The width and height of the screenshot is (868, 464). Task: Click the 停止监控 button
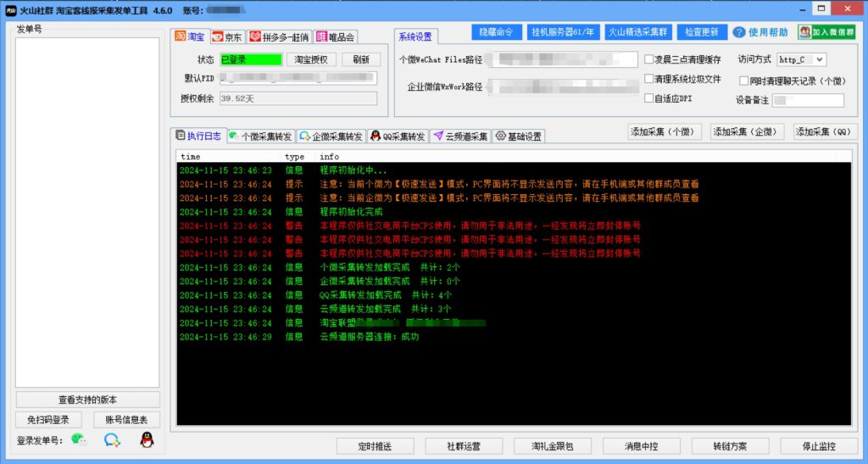click(820, 445)
